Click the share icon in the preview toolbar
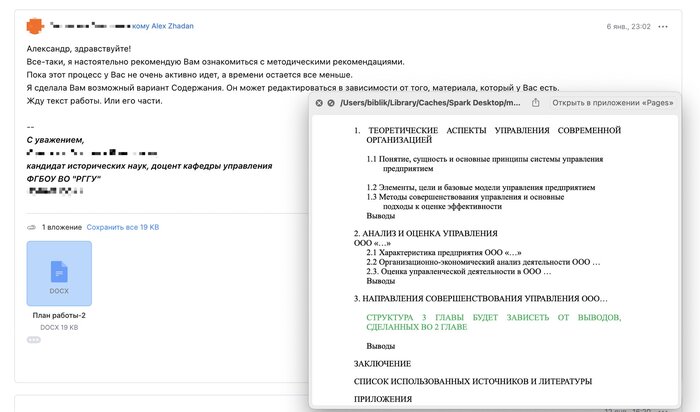 click(535, 103)
